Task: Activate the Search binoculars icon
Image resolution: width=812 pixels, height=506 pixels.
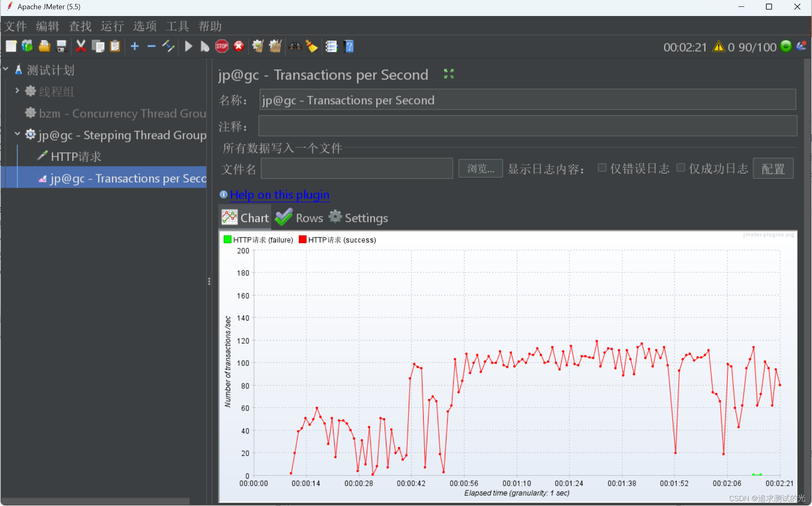Action: 295,46
